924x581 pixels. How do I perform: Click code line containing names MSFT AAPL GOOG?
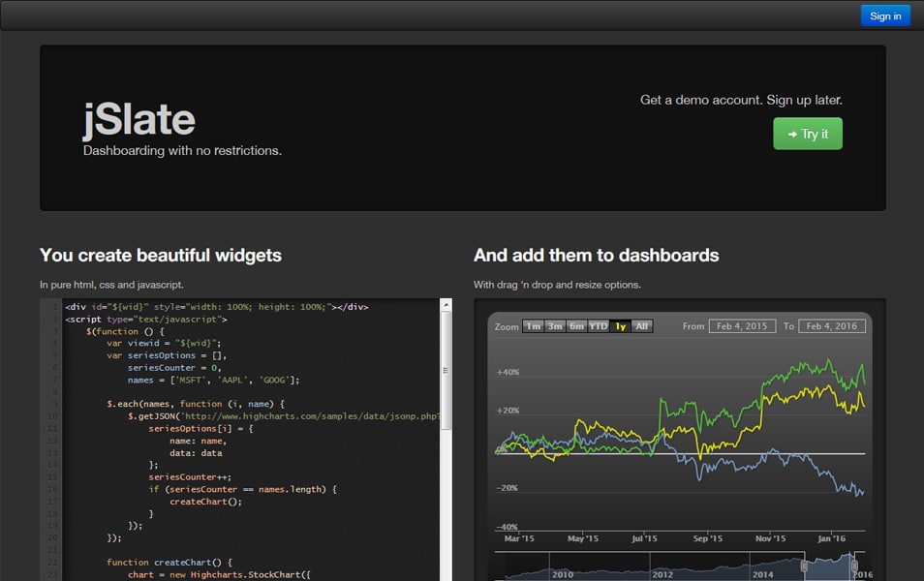[x=213, y=380]
